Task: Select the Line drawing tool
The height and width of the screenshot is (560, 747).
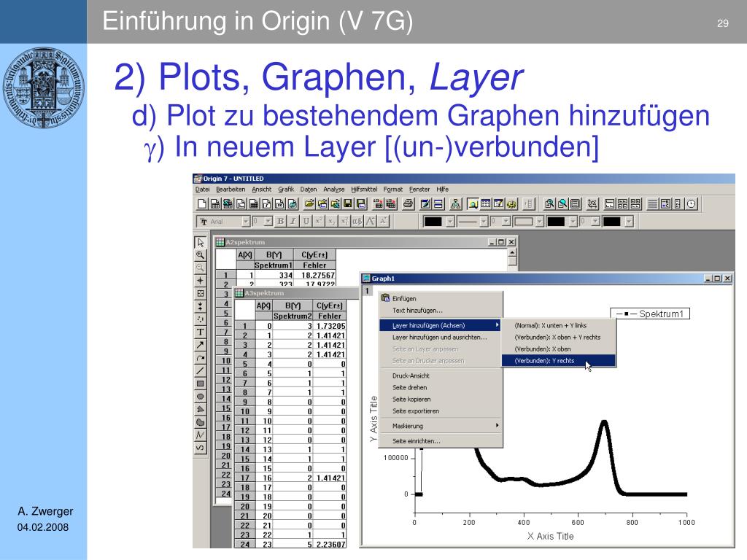Action: pyautogui.click(x=201, y=371)
